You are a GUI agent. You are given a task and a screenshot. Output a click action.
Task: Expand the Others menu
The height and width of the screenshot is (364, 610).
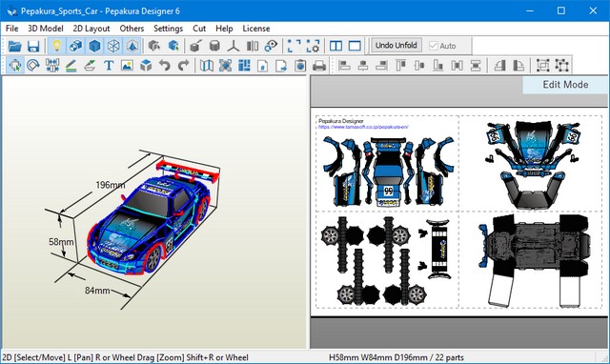(x=132, y=29)
